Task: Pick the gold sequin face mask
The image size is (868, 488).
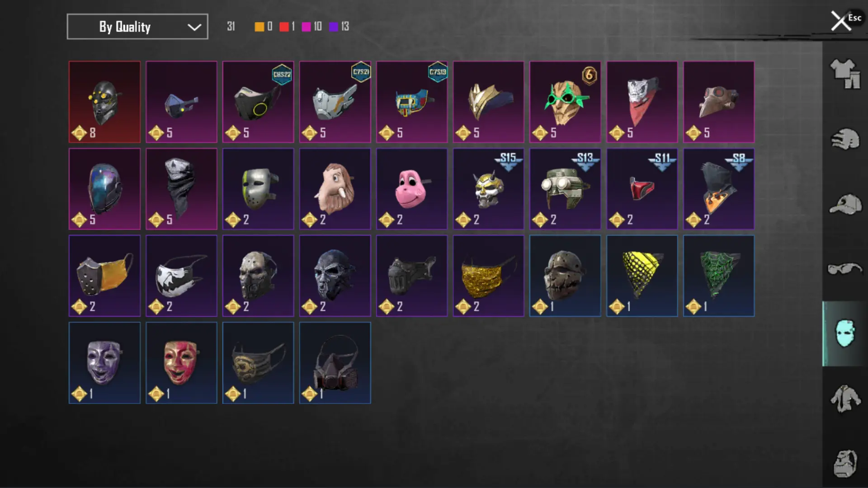Action: point(489,276)
